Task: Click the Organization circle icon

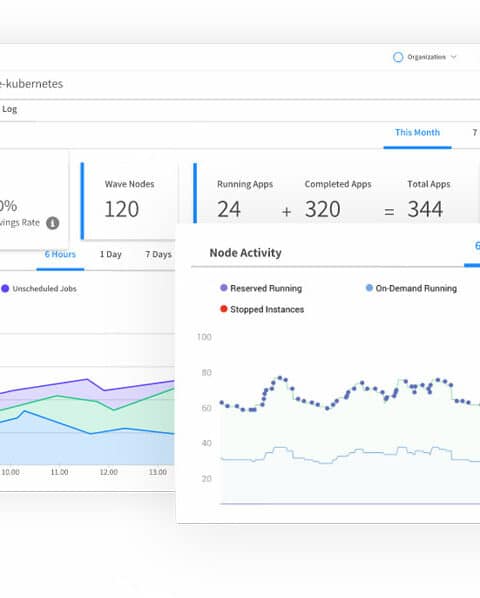Action: point(398,57)
